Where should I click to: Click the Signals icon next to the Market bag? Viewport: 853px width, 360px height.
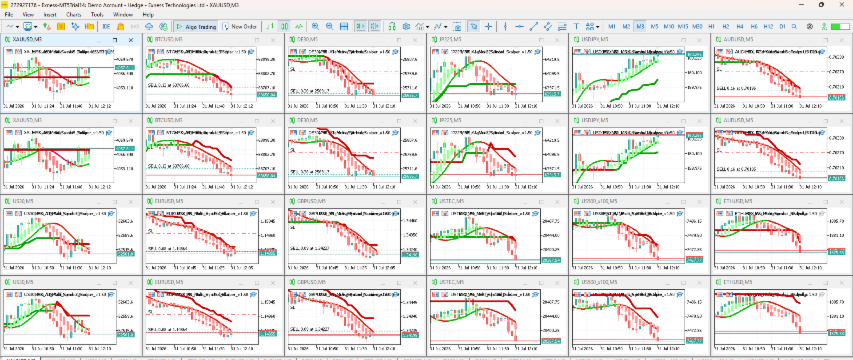coord(134,26)
